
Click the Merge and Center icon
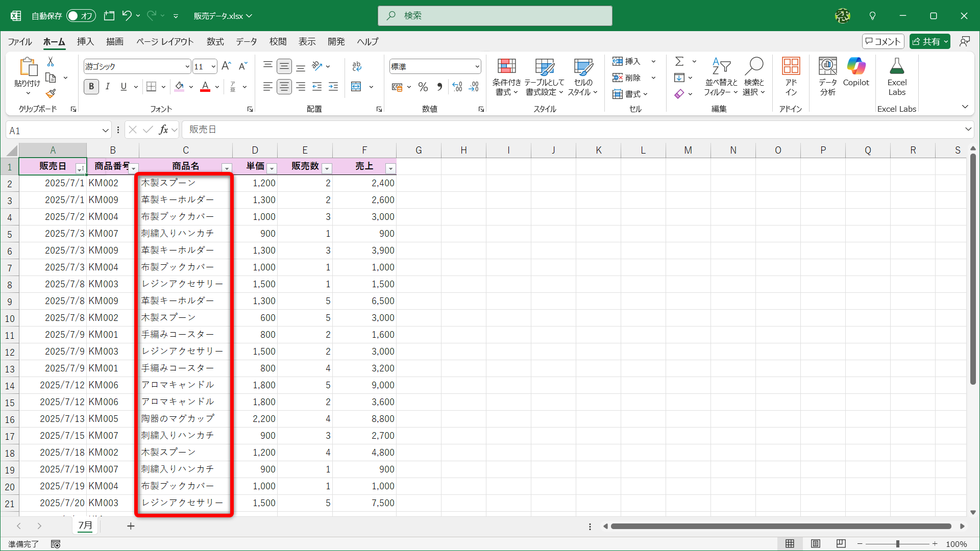[356, 87]
